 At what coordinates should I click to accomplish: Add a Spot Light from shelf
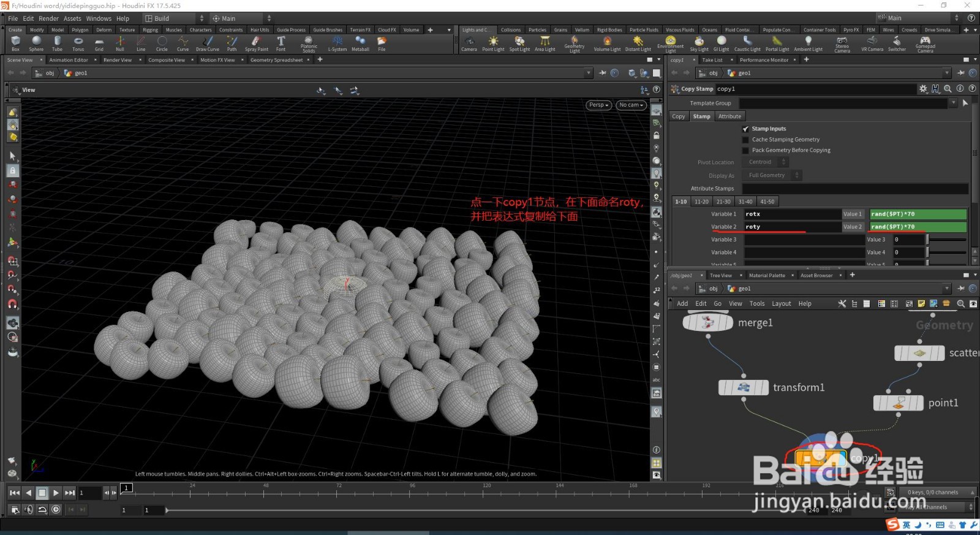tap(519, 44)
